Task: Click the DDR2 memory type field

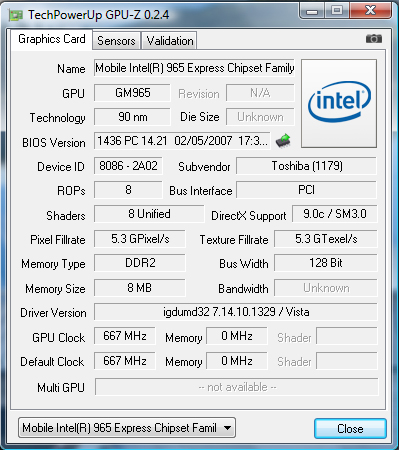Action: tap(140, 263)
